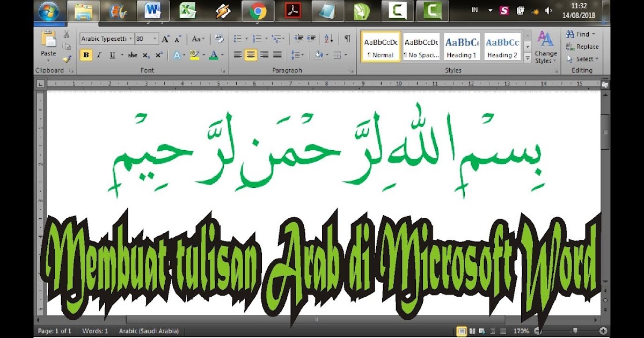
Task: Expand the Styles gallery More arrow
Action: pyautogui.click(x=528, y=57)
